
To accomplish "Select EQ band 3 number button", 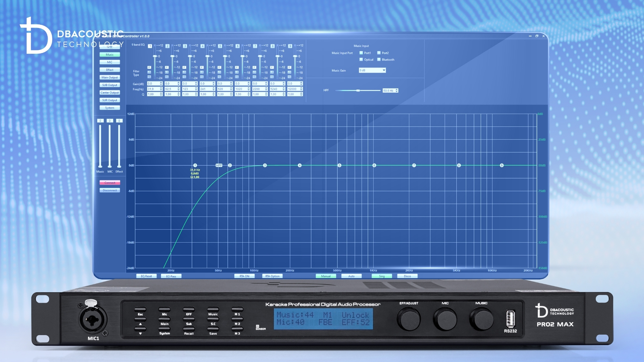I will (185, 46).
